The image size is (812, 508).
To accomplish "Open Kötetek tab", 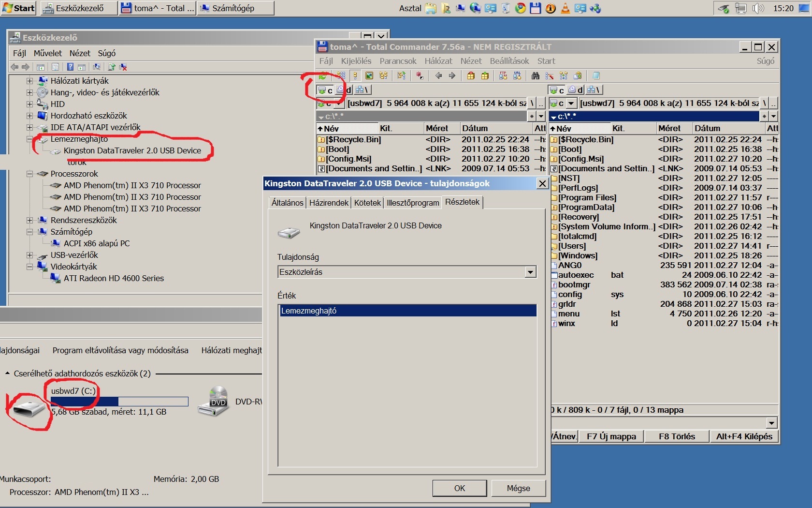I will pyautogui.click(x=367, y=203).
